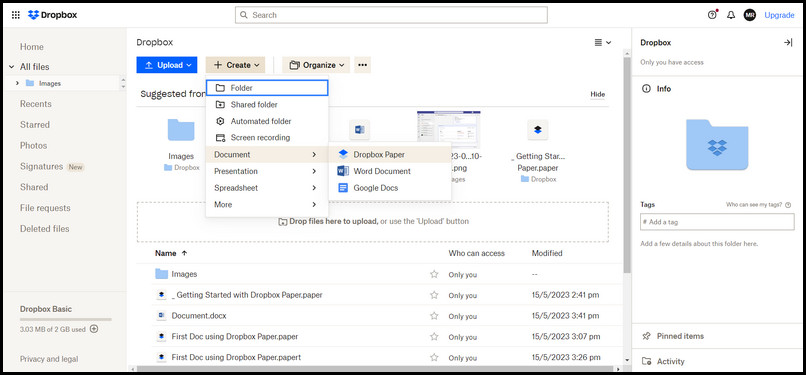Open File requests in sidebar
This screenshot has height=375, width=806.
[x=45, y=208]
